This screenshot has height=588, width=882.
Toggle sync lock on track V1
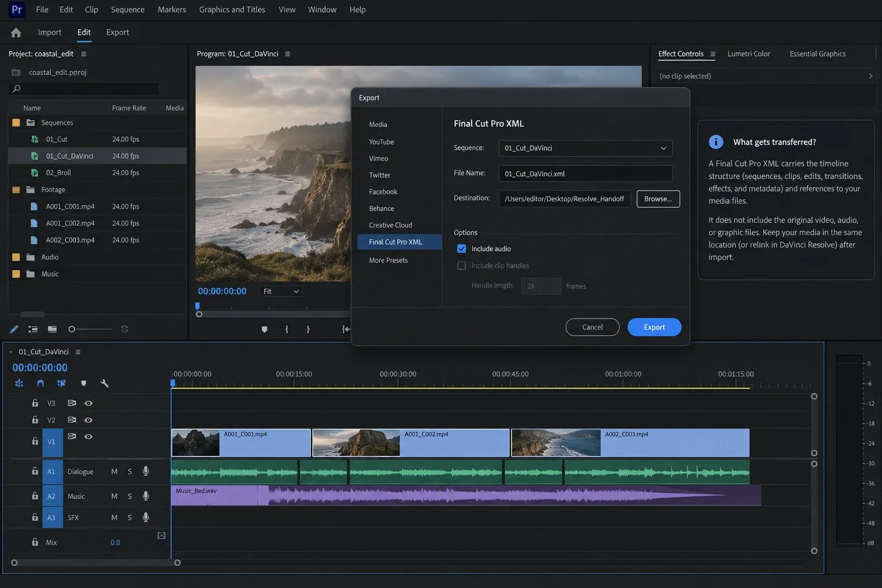[x=72, y=436]
